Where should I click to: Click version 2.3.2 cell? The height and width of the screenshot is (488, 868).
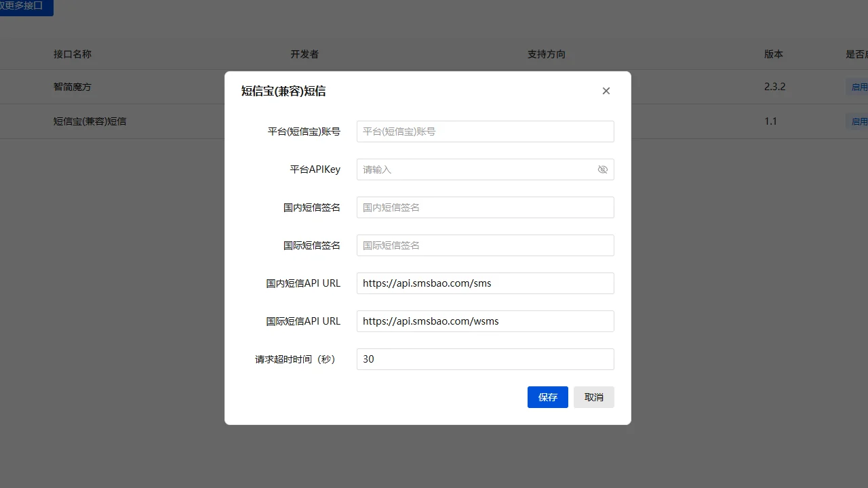tap(774, 87)
